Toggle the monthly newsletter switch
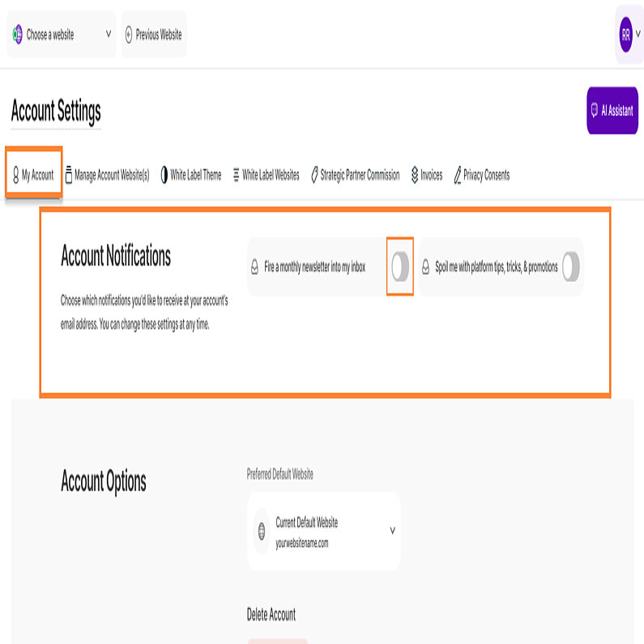Viewport: 644px width, 644px height. point(400,267)
